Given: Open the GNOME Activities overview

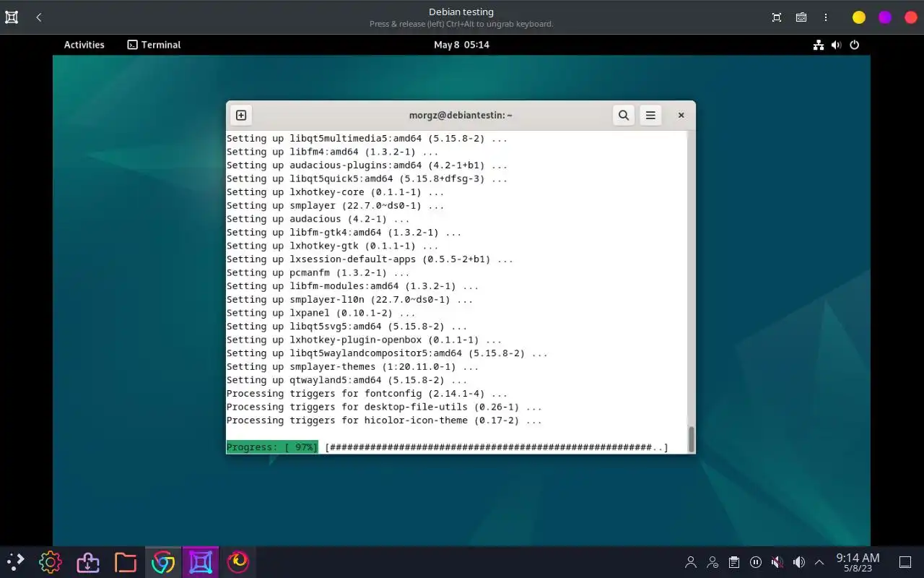Looking at the screenshot, I should coord(84,45).
